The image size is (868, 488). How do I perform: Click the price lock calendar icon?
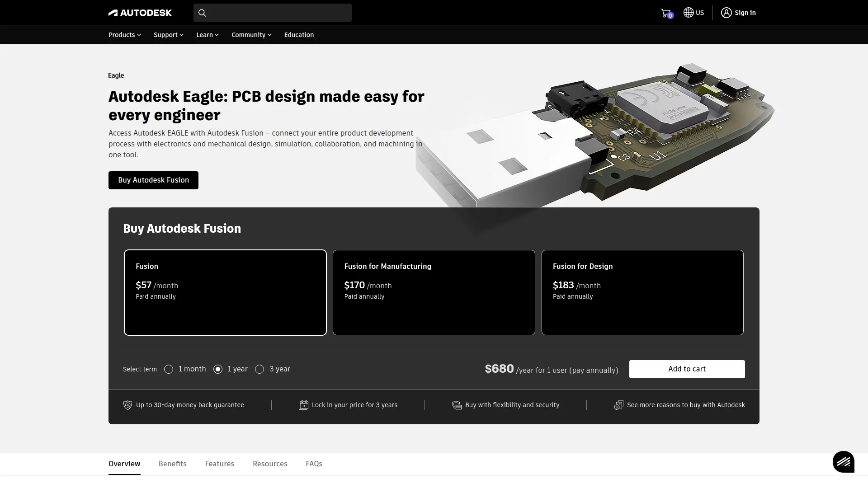pyautogui.click(x=303, y=405)
